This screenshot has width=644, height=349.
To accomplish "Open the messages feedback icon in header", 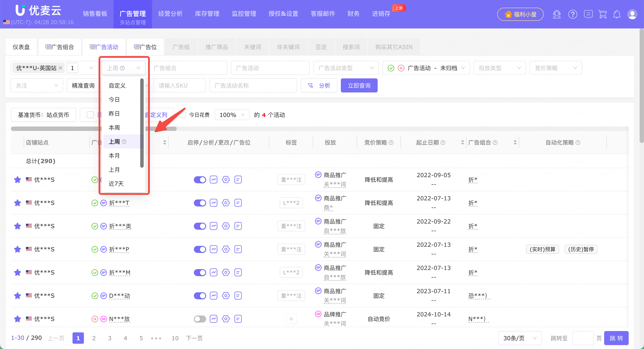I will [x=588, y=14].
